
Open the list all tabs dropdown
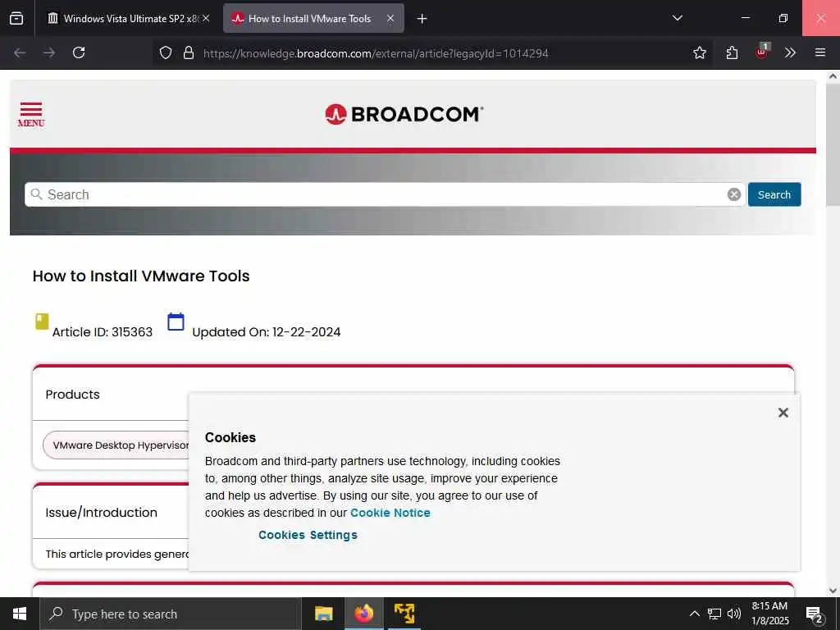[x=677, y=18]
